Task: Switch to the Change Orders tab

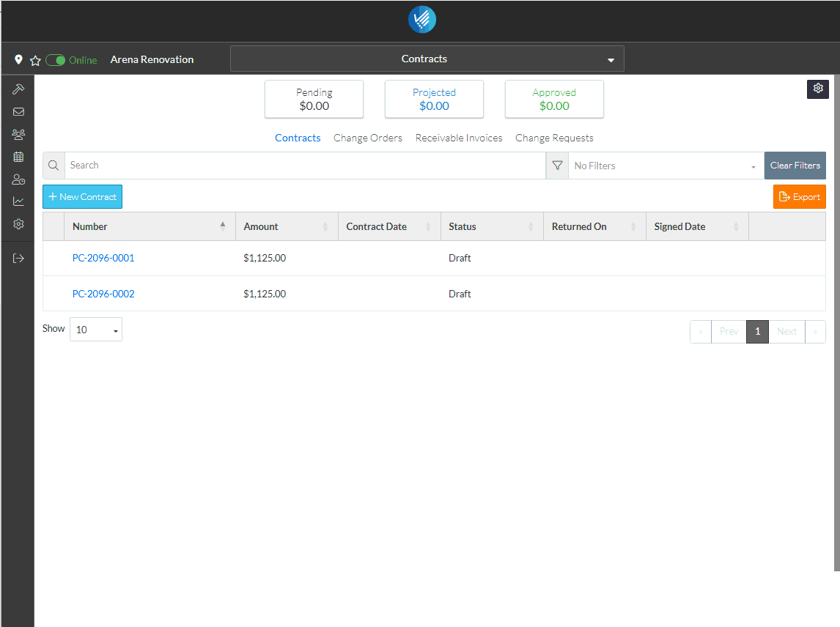Action: [x=367, y=138]
